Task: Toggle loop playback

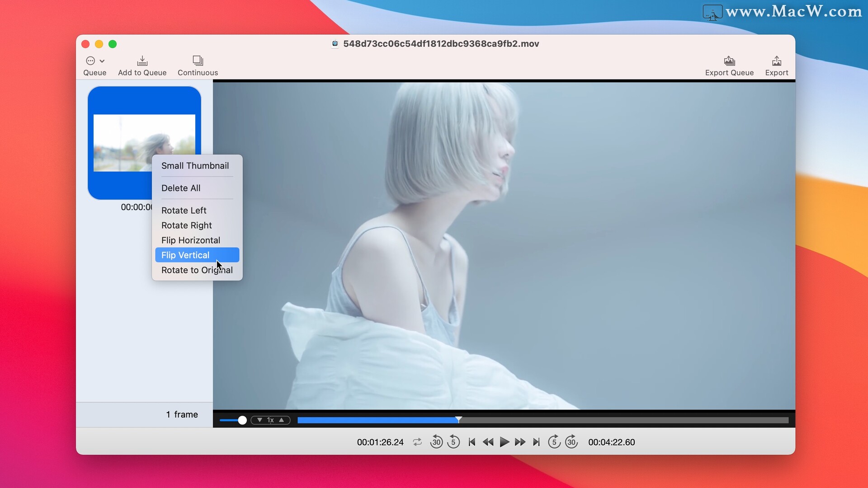Action: (x=417, y=442)
